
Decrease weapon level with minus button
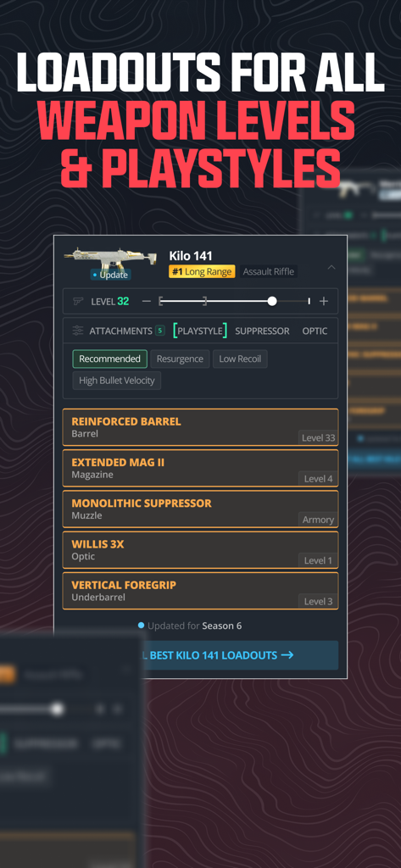146,301
